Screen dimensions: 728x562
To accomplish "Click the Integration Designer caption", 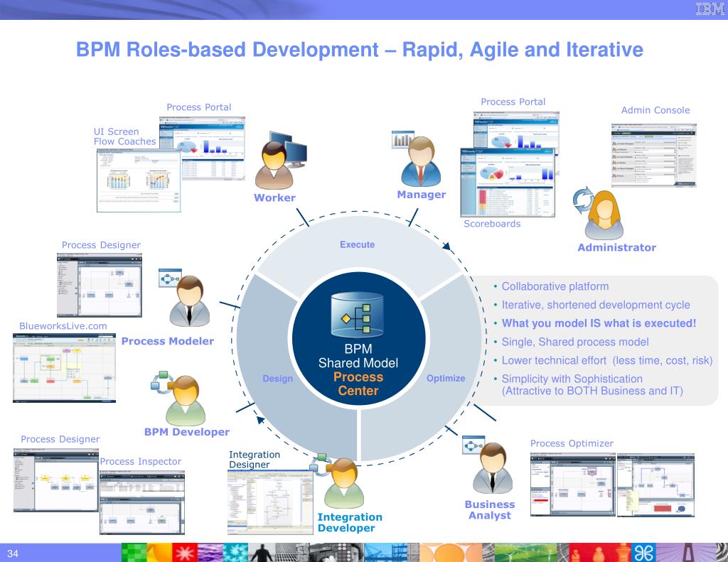I will coord(255,460).
